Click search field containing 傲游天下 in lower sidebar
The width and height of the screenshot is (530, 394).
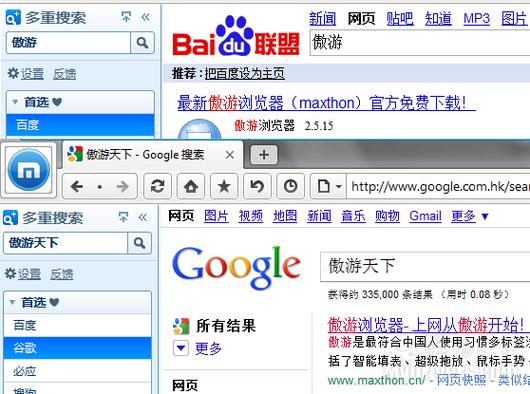(x=66, y=243)
